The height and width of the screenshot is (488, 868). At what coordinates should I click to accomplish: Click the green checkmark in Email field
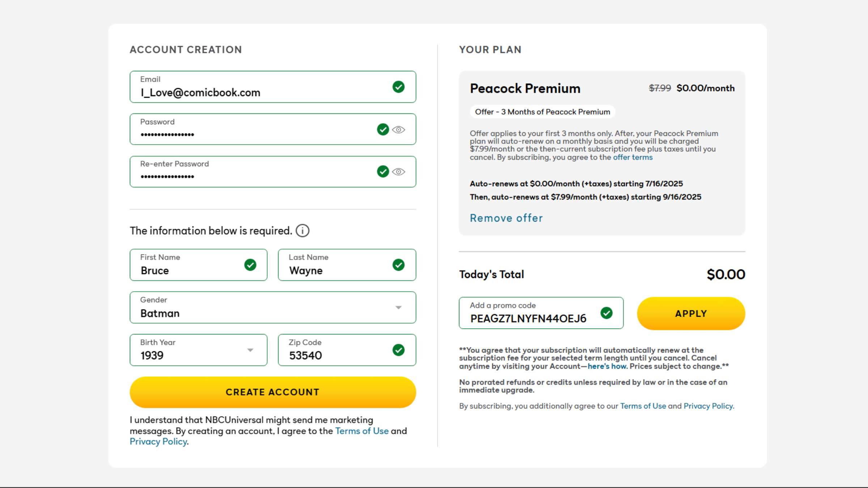[398, 87]
